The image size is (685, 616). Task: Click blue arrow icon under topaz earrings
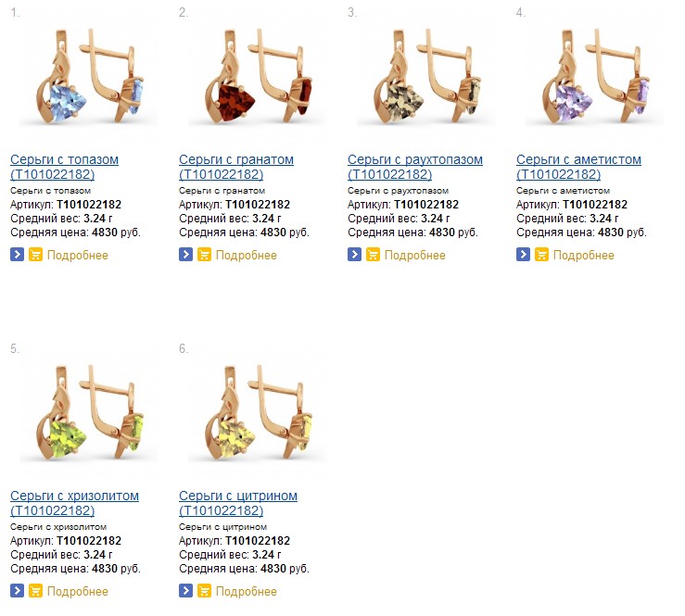[x=17, y=254]
